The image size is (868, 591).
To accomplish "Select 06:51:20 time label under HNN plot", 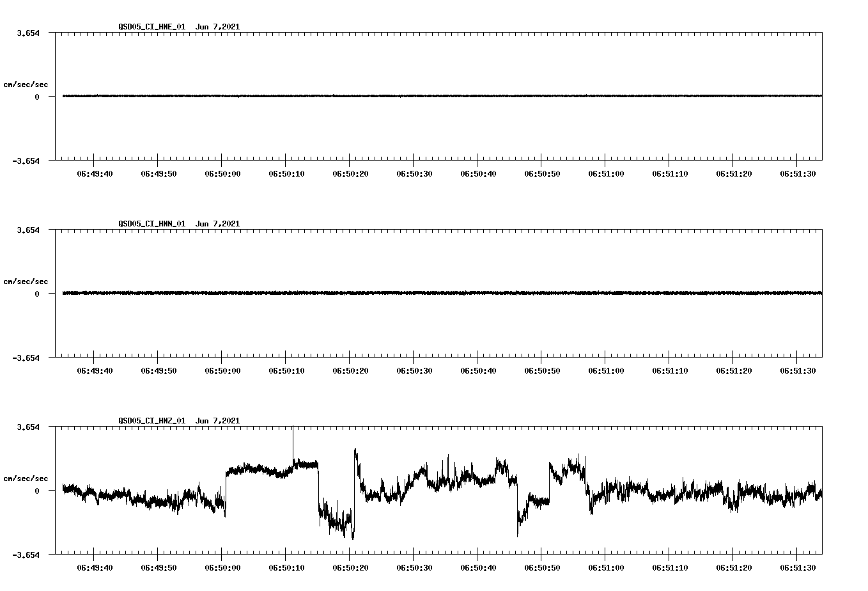I will point(734,371).
